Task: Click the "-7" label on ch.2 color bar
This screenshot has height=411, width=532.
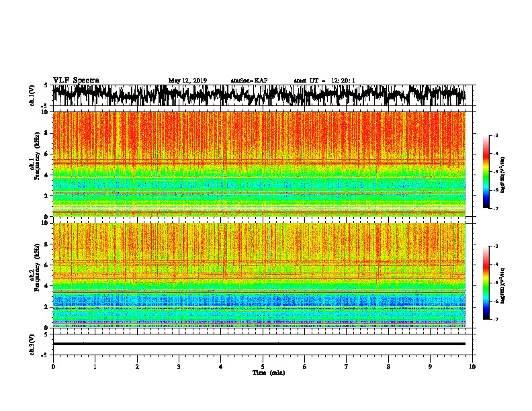Action: coord(496,319)
